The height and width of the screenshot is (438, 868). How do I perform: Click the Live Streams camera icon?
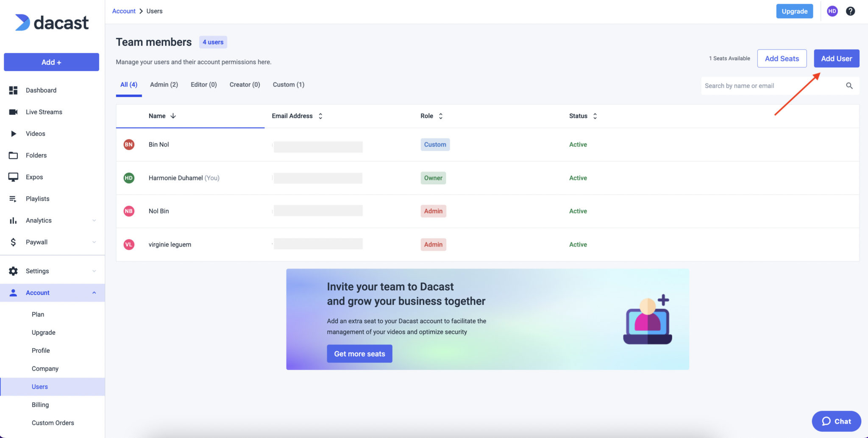pyautogui.click(x=13, y=112)
